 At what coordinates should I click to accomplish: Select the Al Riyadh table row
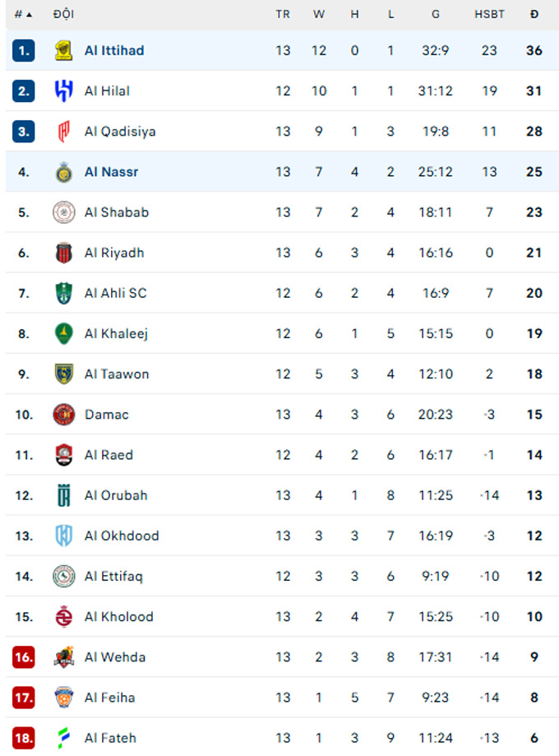pos(279,253)
